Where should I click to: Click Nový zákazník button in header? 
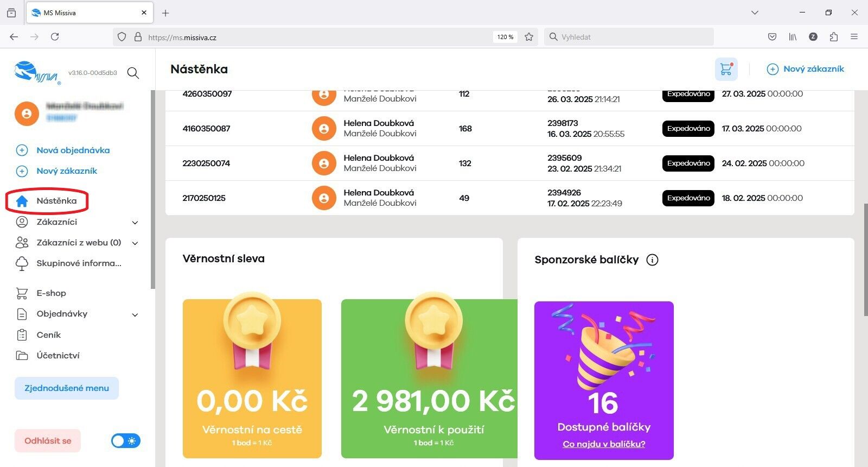tap(806, 69)
